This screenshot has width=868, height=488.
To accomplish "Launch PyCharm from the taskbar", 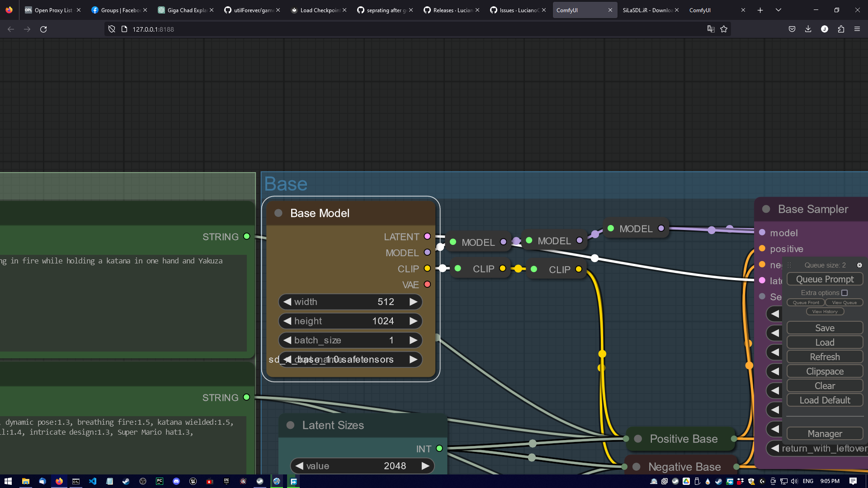I will pyautogui.click(x=159, y=481).
